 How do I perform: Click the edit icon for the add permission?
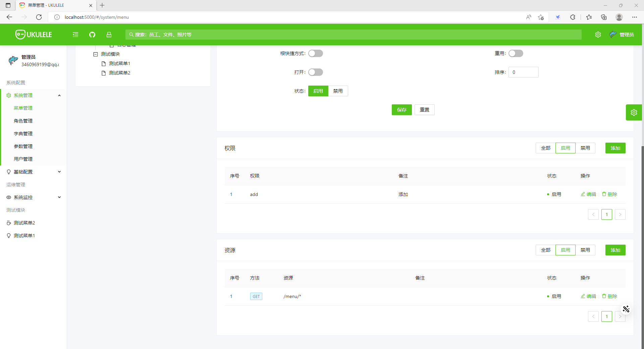[583, 194]
